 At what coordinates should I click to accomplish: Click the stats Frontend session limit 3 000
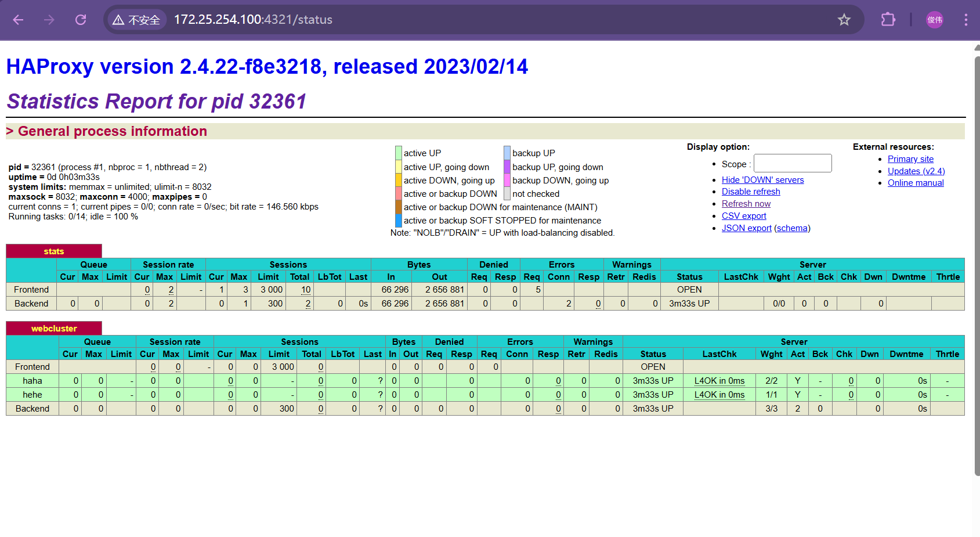point(272,290)
